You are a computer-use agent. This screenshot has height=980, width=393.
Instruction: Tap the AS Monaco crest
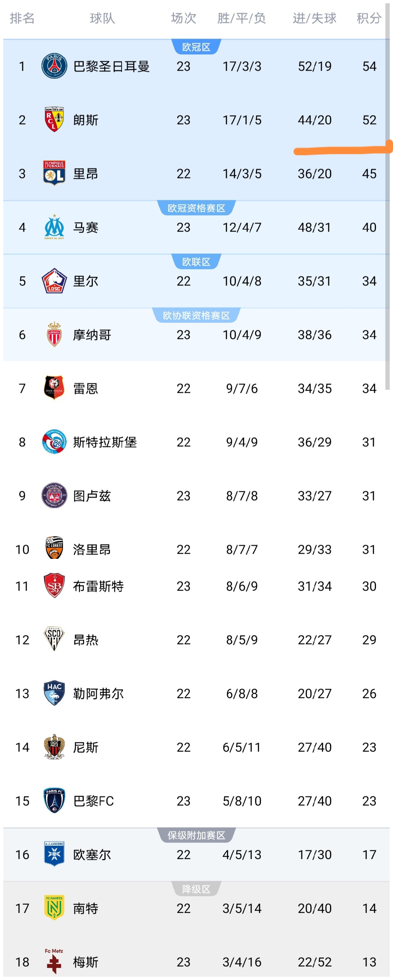54,335
